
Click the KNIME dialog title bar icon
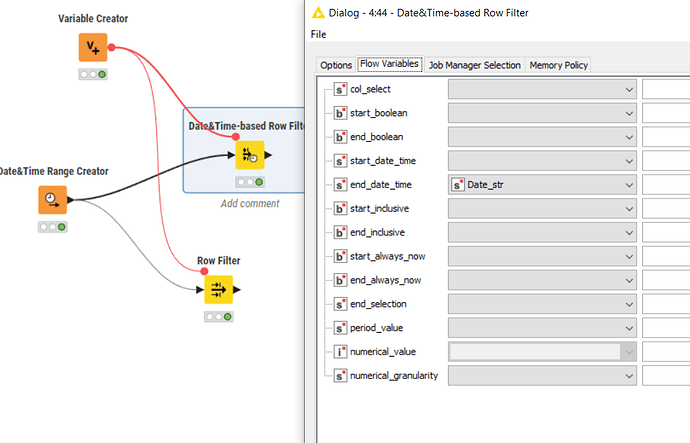(x=319, y=13)
